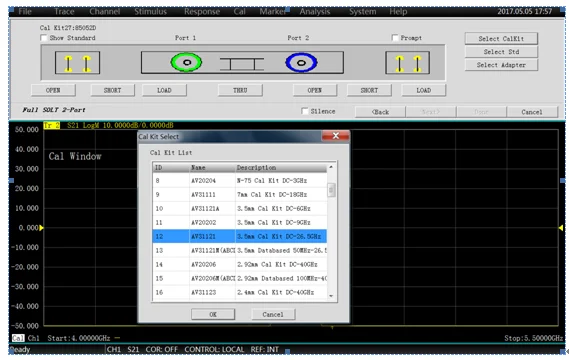The width and height of the screenshot is (569, 360).
Task: Measure the Port 1 OPEN standard
Action: (53, 90)
